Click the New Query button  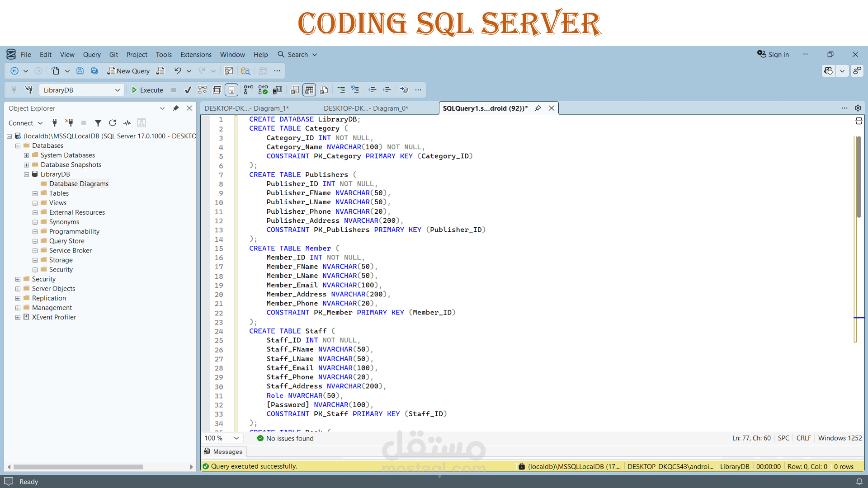tap(128, 71)
